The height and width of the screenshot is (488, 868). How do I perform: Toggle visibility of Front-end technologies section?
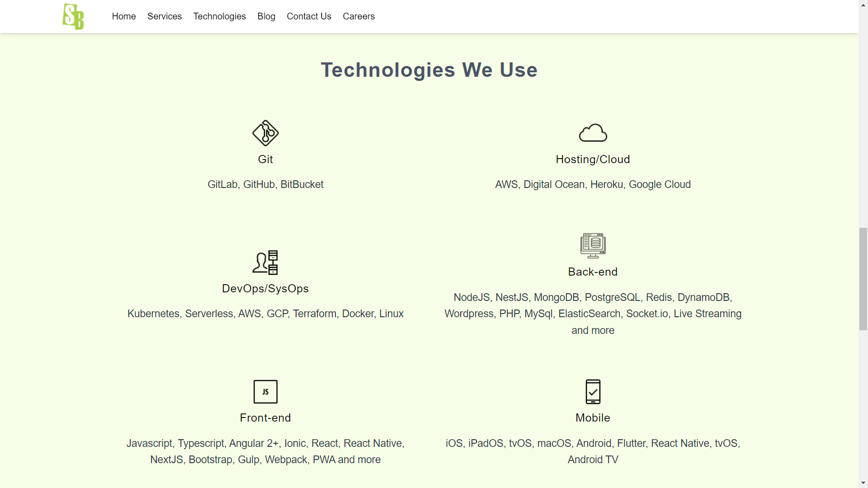[x=265, y=417]
